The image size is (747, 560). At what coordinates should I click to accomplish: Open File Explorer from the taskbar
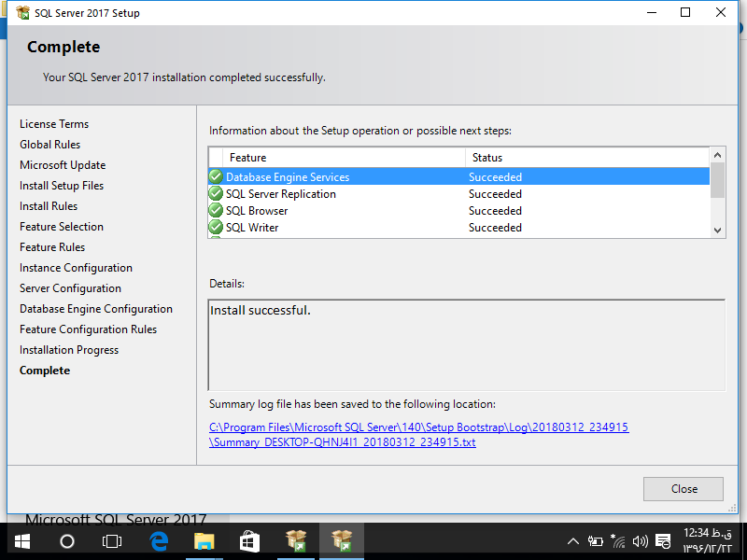[x=204, y=540]
